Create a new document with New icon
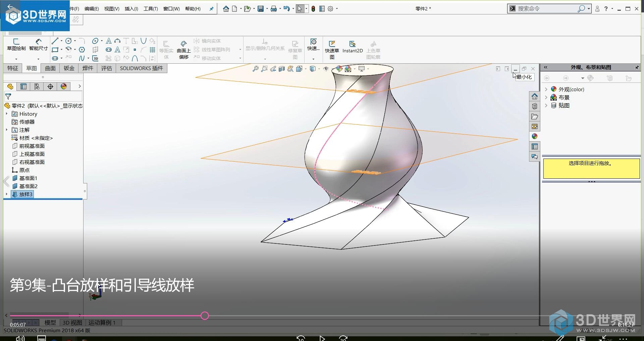644x341 pixels. coord(234,9)
